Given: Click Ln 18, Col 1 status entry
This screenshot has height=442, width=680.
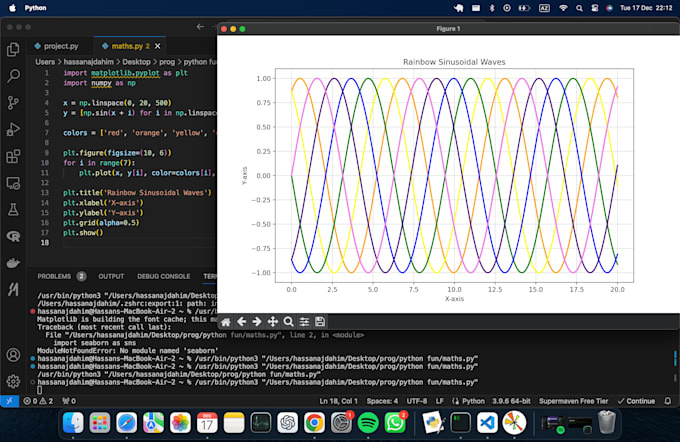Looking at the screenshot, I should coord(338,401).
